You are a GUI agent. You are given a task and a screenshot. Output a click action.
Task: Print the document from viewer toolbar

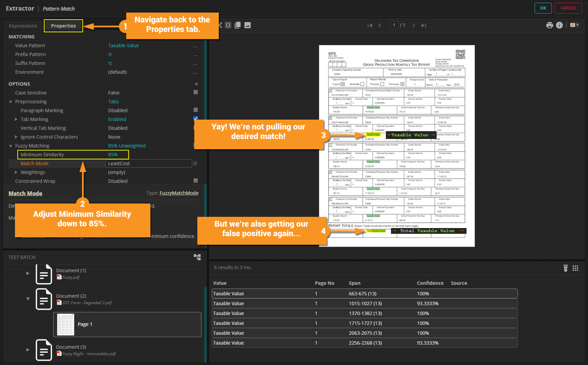coord(550,25)
